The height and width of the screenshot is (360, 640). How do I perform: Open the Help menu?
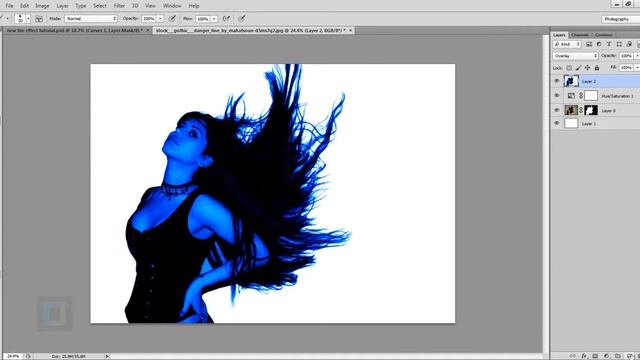[x=194, y=6]
